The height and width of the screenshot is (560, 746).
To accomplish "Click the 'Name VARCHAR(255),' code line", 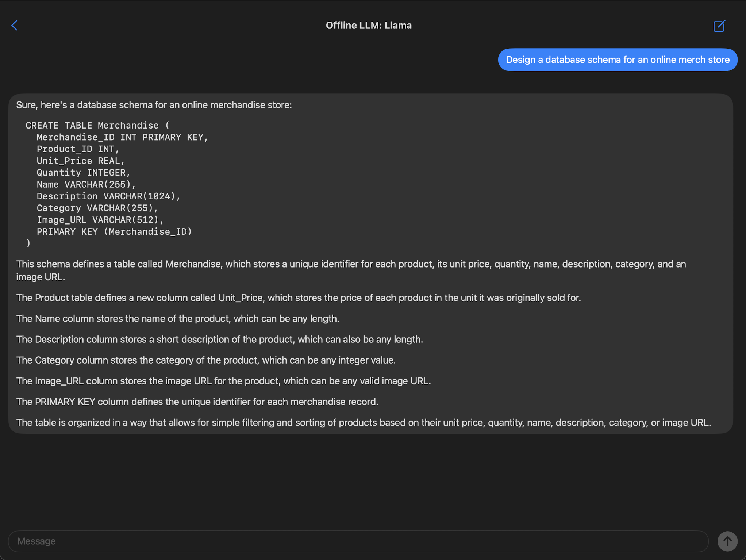I will (x=86, y=184).
